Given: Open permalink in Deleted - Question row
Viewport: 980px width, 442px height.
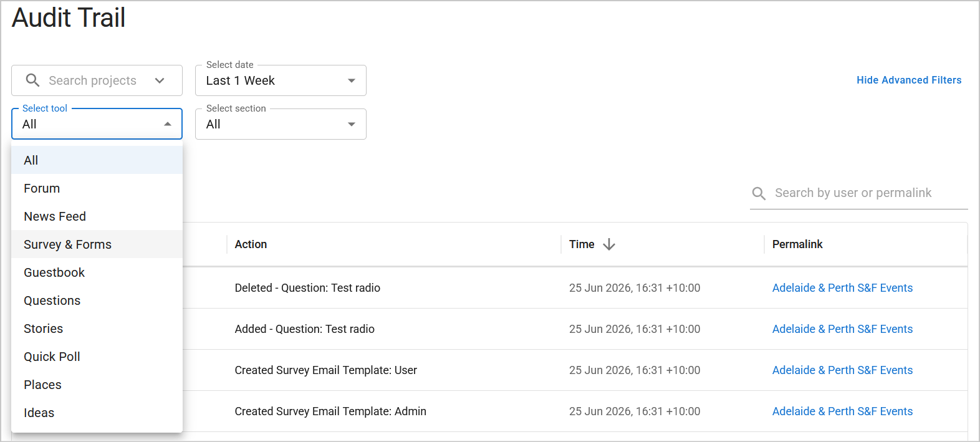Looking at the screenshot, I should [842, 288].
